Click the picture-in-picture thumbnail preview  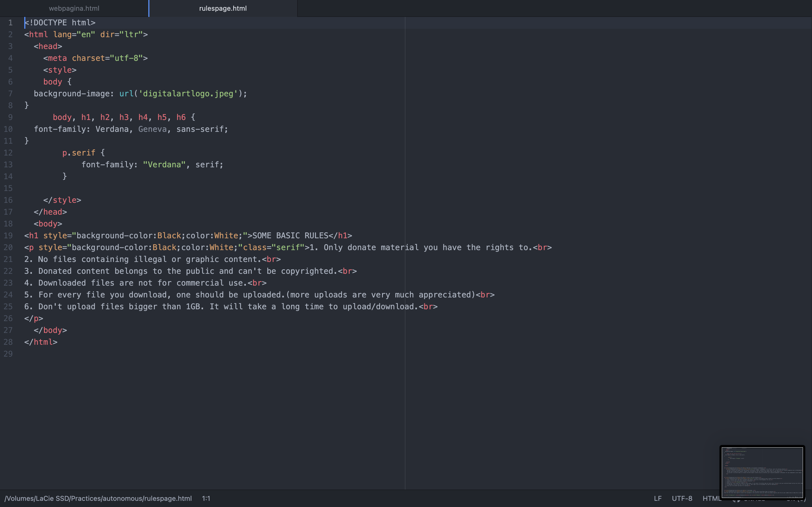762,472
